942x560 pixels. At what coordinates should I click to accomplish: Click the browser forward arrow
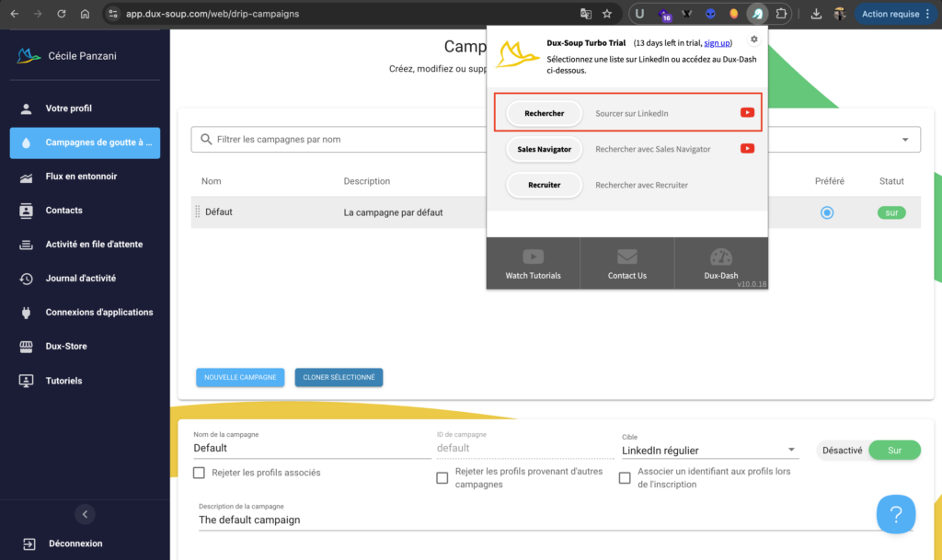coord(38,14)
